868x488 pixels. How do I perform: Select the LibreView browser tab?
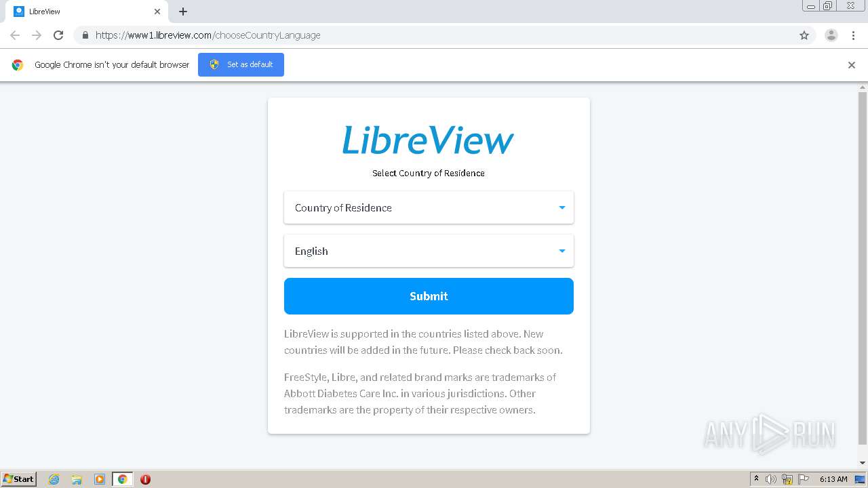88,12
